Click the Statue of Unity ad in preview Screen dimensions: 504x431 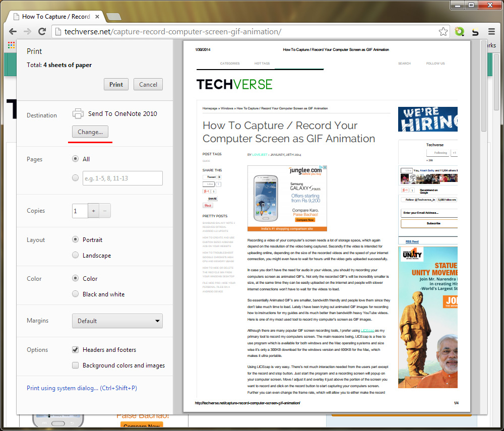point(427,317)
